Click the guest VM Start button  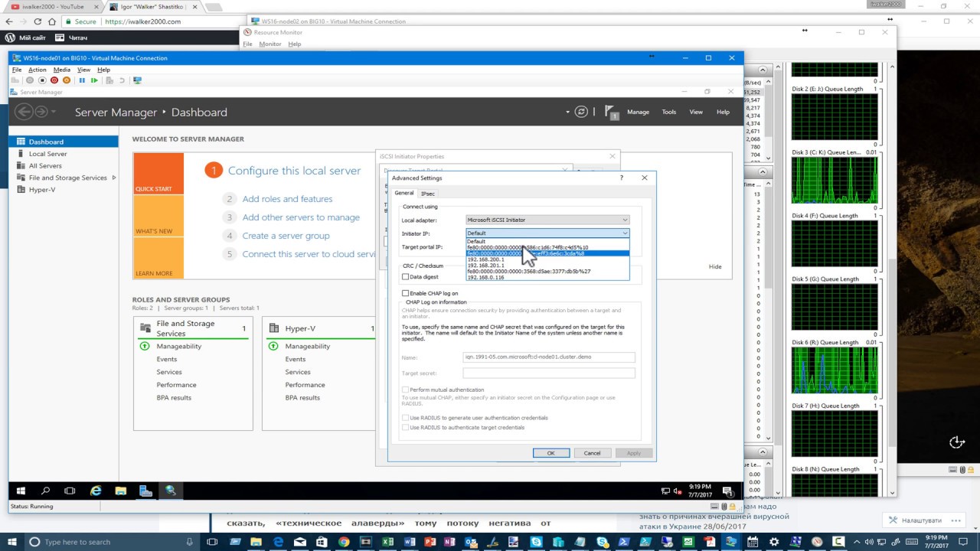[21, 491]
